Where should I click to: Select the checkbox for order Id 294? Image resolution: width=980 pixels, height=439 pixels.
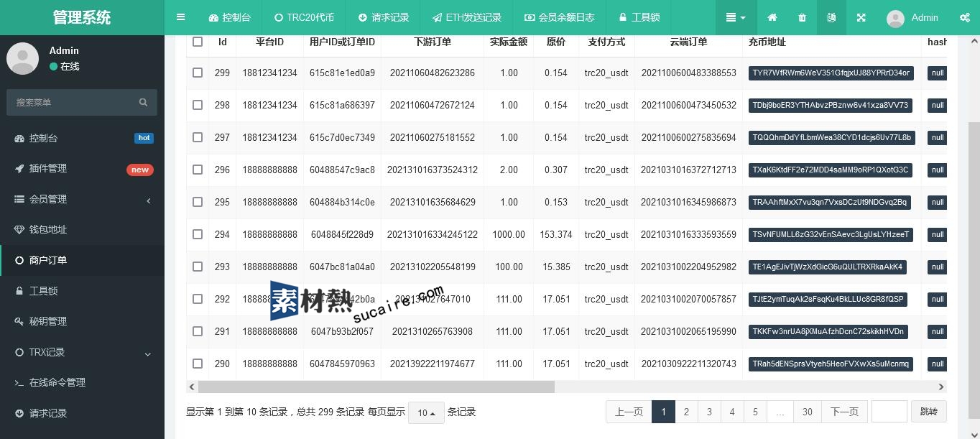click(198, 234)
